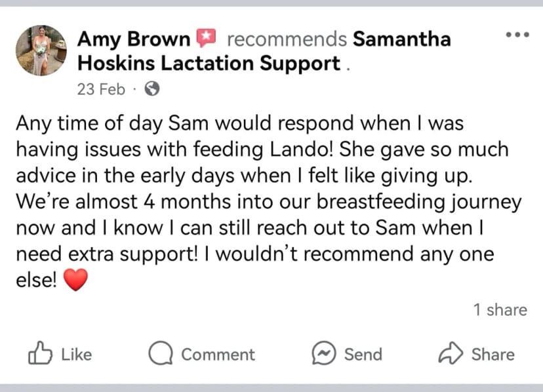Click the Comment button label
543x392 pixels.
tap(218, 355)
